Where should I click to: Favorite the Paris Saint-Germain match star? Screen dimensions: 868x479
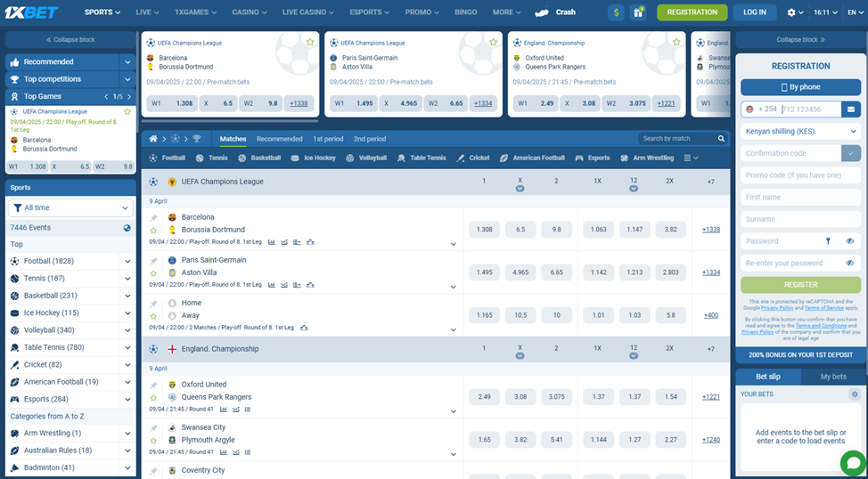tap(153, 273)
